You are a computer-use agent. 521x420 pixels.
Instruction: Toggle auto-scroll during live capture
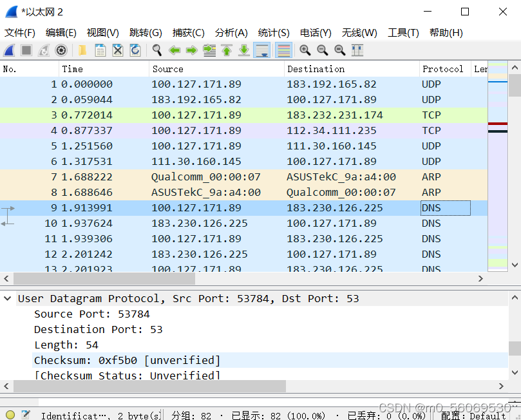click(261, 50)
